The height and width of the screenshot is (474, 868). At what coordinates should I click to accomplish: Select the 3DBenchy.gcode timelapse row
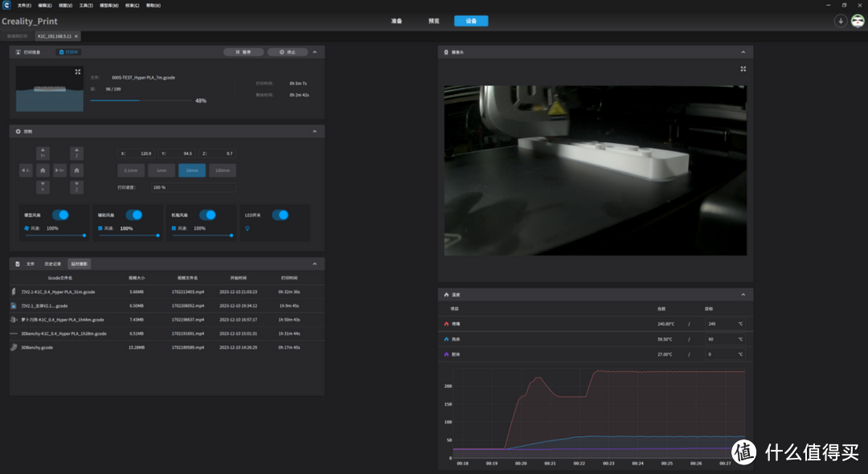(x=166, y=347)
